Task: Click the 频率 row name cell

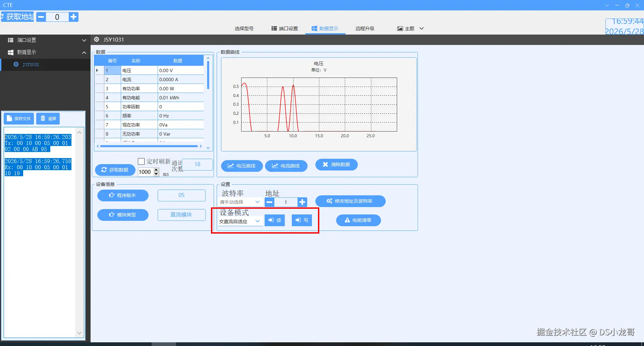Action: [139, 116]
